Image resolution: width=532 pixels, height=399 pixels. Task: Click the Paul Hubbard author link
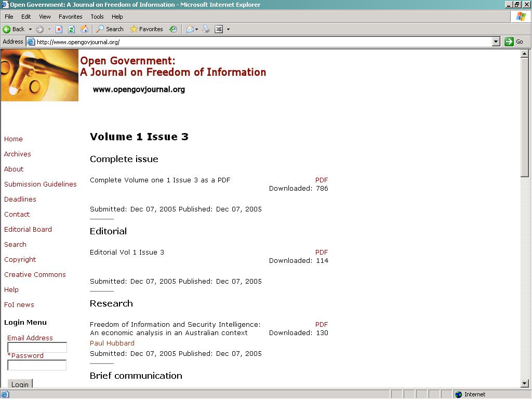coord(112,343)
